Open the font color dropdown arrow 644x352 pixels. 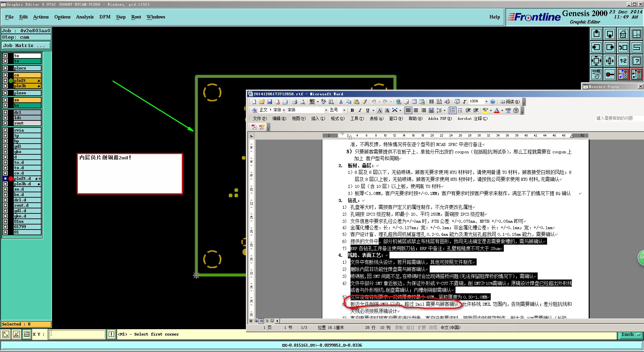tap(502, 110)
